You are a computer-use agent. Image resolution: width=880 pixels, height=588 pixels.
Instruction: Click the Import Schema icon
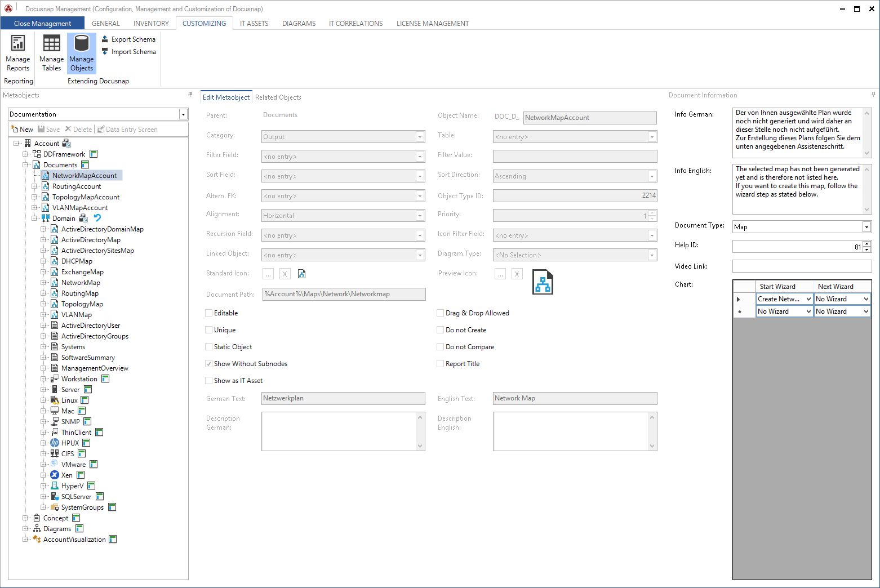click(x=105, y=51)
